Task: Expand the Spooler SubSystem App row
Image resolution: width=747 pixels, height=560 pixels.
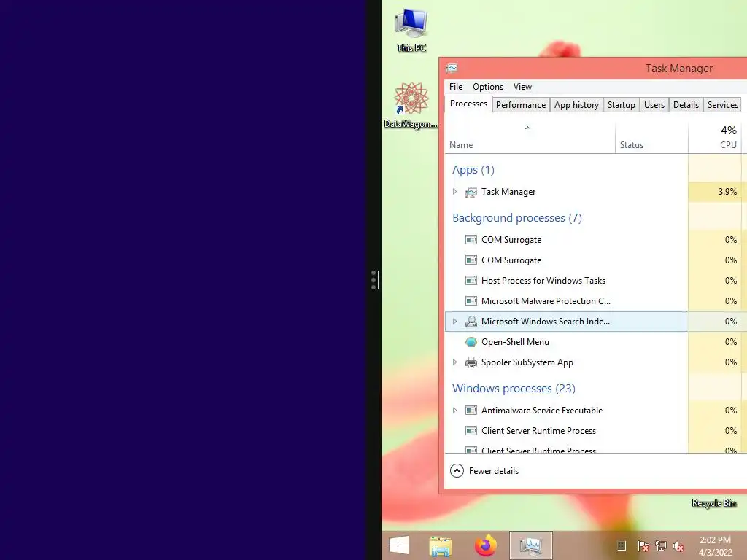Action: click(455, 362)
